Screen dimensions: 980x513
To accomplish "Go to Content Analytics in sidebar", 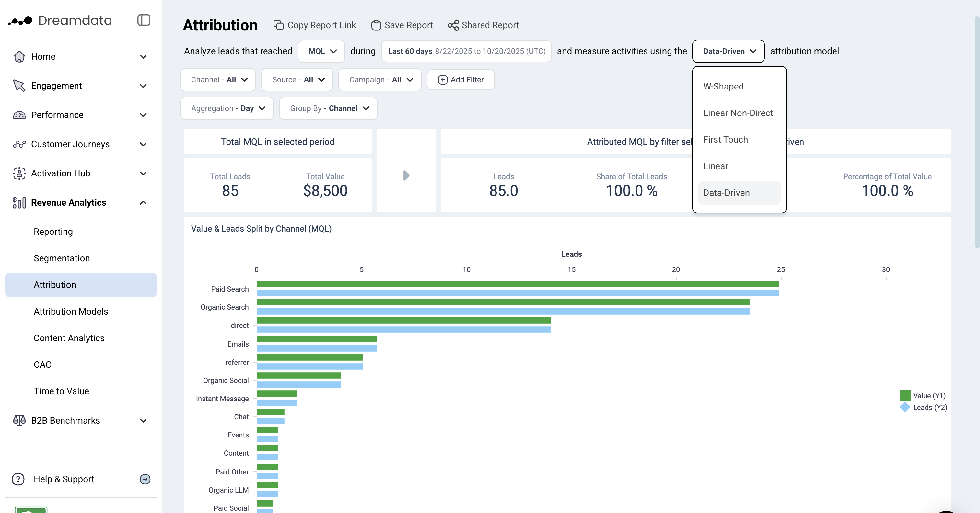I will click(x=69, y=338).
